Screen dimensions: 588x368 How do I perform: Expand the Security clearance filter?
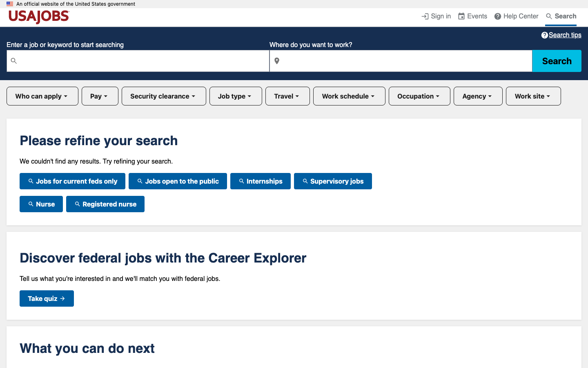(x=164, y=96)
